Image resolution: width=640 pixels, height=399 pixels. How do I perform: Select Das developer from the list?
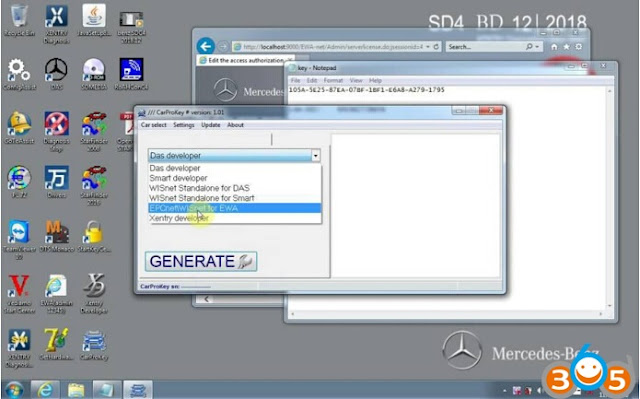pyautogui.click(x=235, y=168)
